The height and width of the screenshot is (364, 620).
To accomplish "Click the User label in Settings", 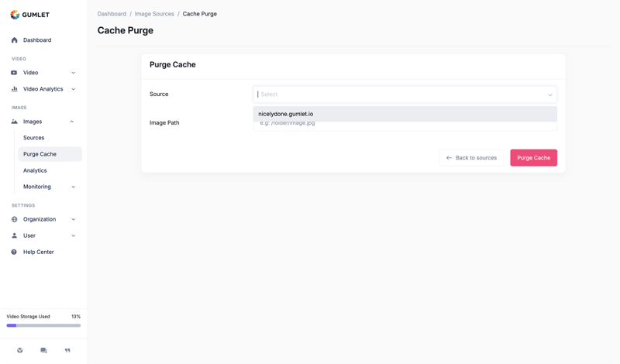I will coord(29,235).
